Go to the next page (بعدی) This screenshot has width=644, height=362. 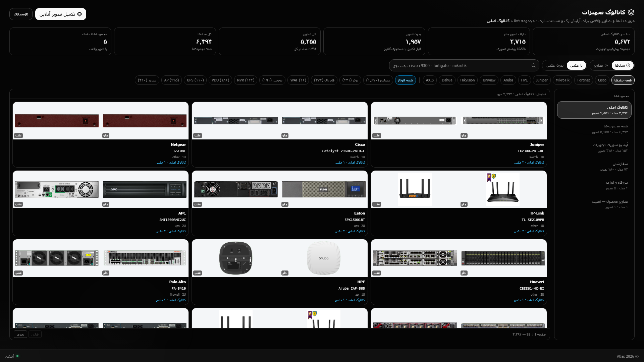click(20, 334)
